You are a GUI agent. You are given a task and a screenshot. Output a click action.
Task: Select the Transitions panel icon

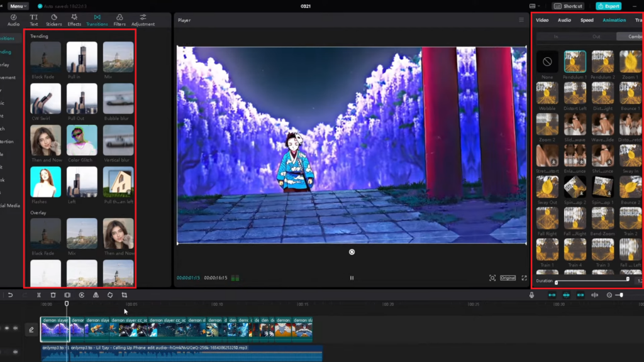point(97,19)
